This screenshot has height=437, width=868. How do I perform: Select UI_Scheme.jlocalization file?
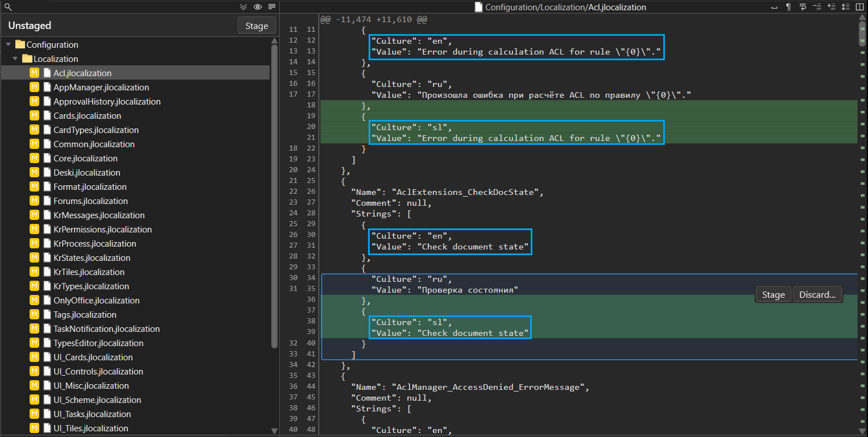click(135, 399)
